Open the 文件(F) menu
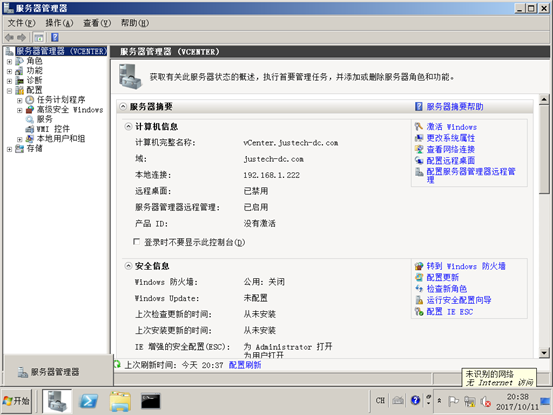The image size is (553, 415). tap(21, 23)
